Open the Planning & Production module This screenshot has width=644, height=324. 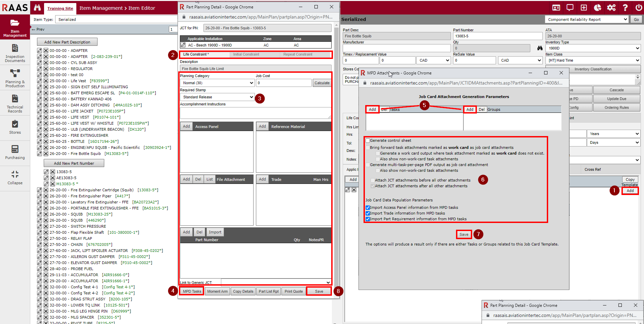15,78
